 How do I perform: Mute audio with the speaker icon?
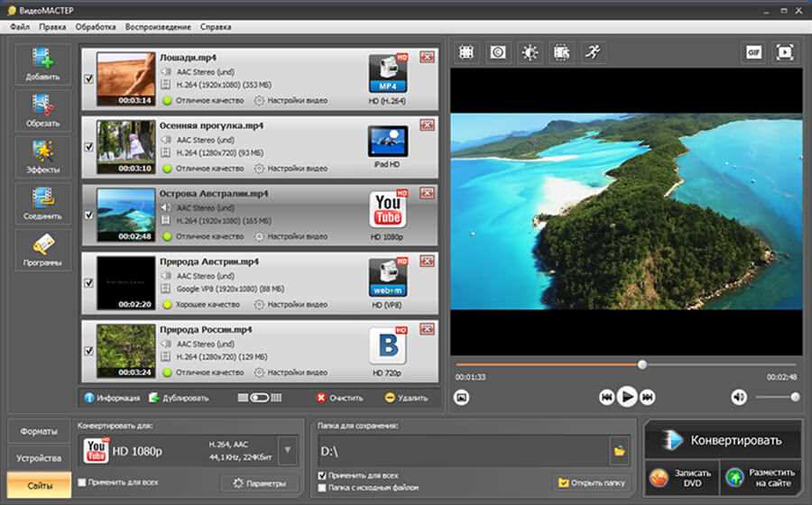(739, 398)
